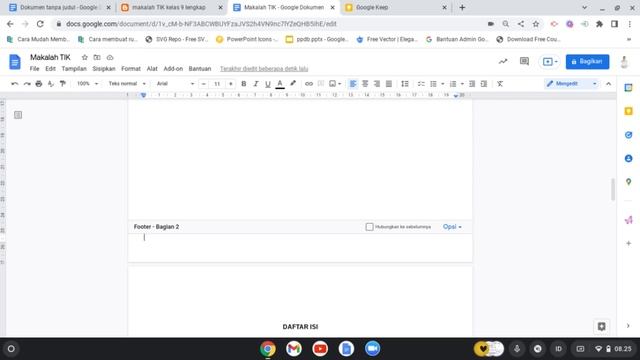
Task: Increase the indent
Action: coord(484,84)
